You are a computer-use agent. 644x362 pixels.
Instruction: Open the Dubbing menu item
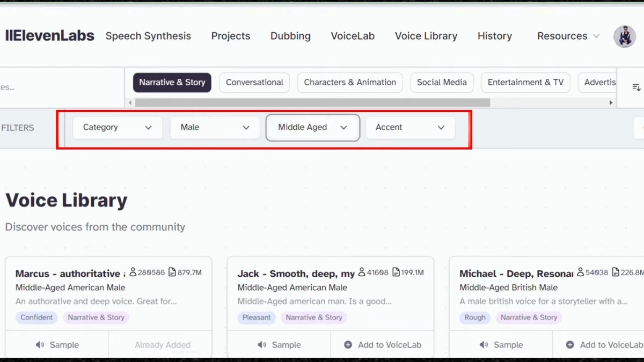tap(290, 36)
